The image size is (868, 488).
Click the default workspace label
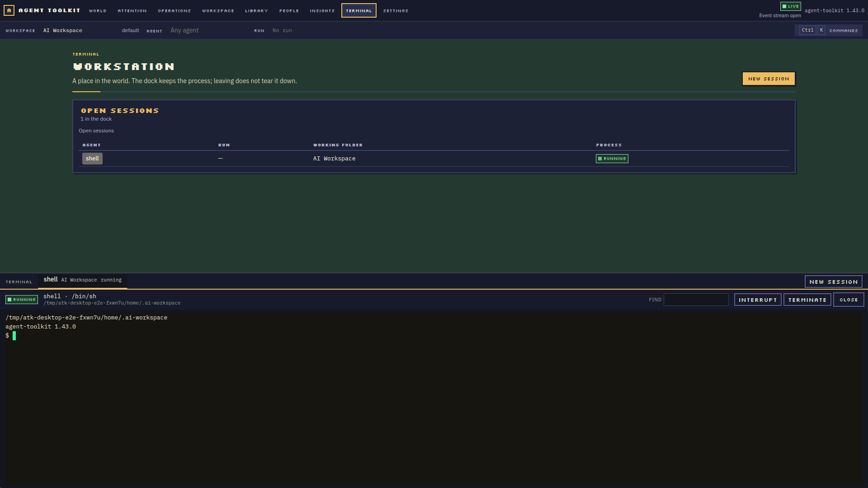point(130,31)
